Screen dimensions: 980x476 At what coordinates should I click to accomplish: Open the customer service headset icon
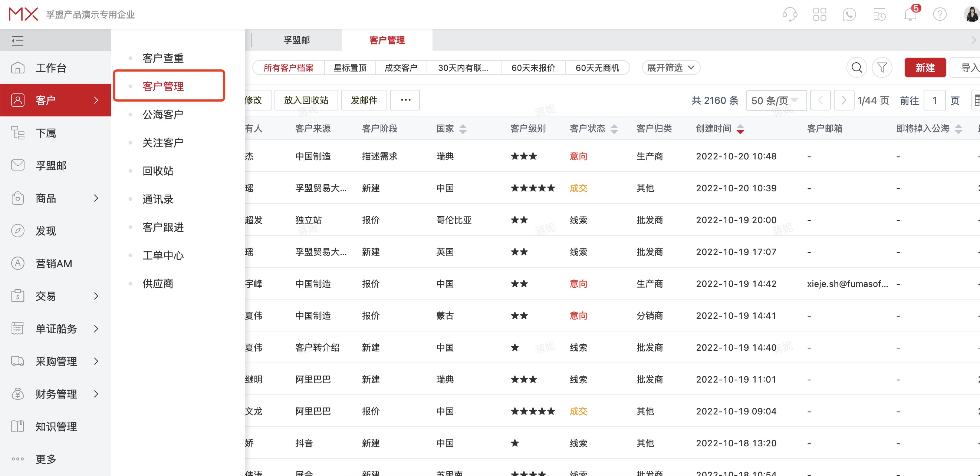pyautogui.click(x=790, y=14)
